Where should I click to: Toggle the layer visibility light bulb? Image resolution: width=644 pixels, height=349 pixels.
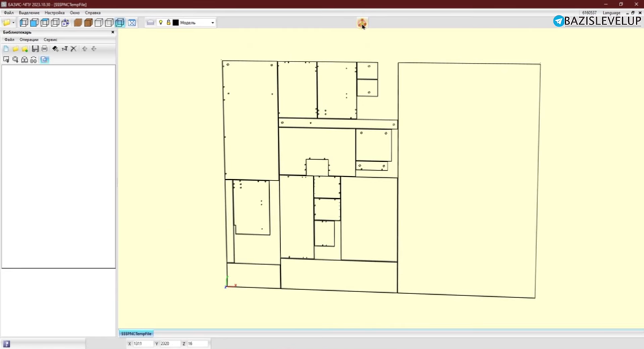click(x=161, y=22)
